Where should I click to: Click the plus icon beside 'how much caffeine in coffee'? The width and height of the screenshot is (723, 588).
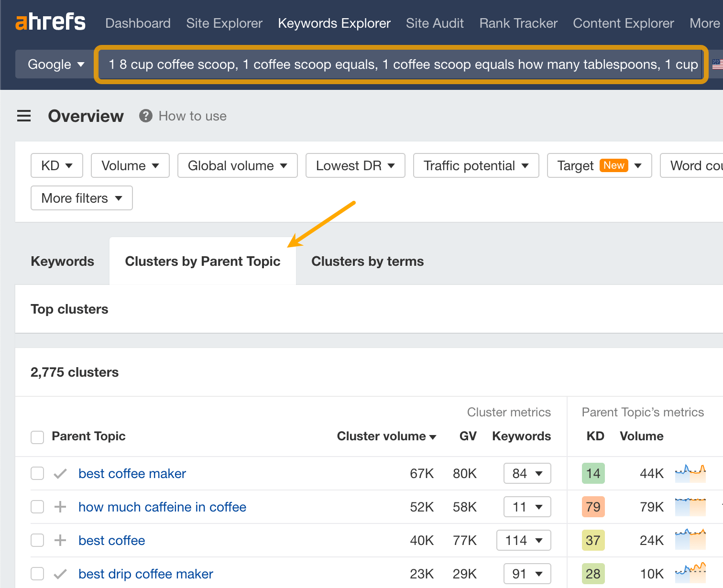[x=60, y=507]
